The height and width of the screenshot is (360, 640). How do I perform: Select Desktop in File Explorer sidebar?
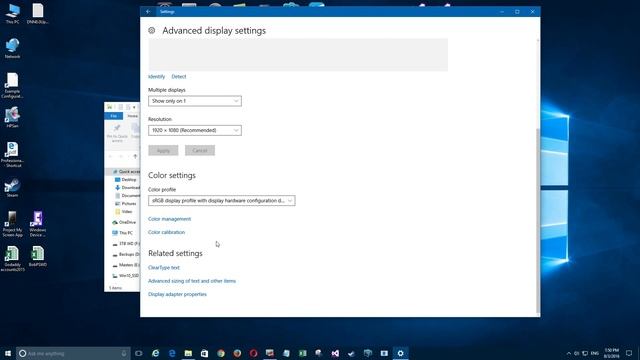click(126, 180)
